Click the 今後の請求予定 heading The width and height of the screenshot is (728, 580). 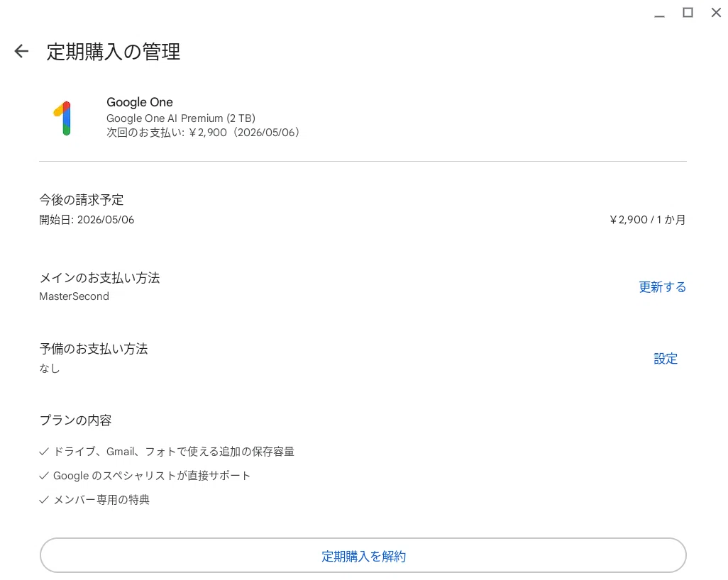pos(82,200)
